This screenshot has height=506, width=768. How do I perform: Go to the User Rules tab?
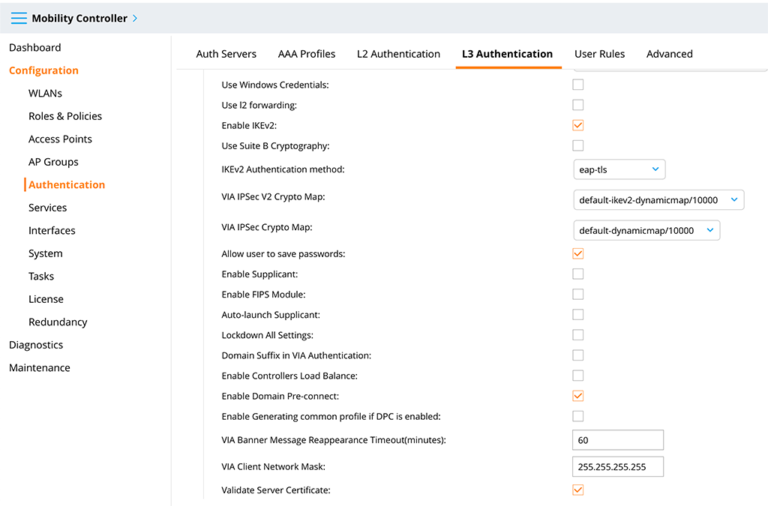pyautogui.click(x=600, y=54)
